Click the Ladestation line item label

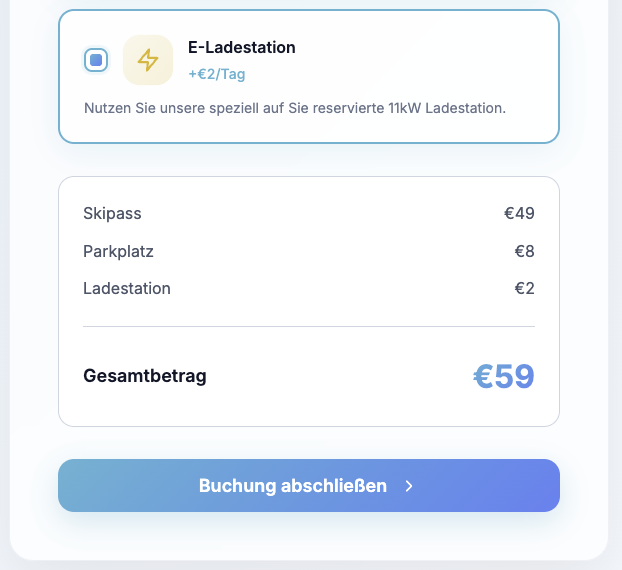tap(127, 289)
